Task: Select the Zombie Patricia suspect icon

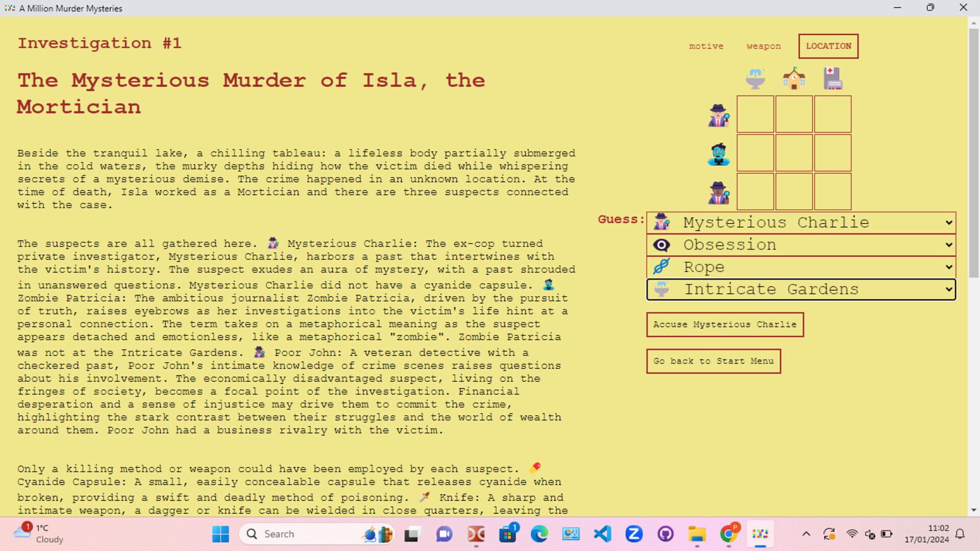Action: (718, 153)
